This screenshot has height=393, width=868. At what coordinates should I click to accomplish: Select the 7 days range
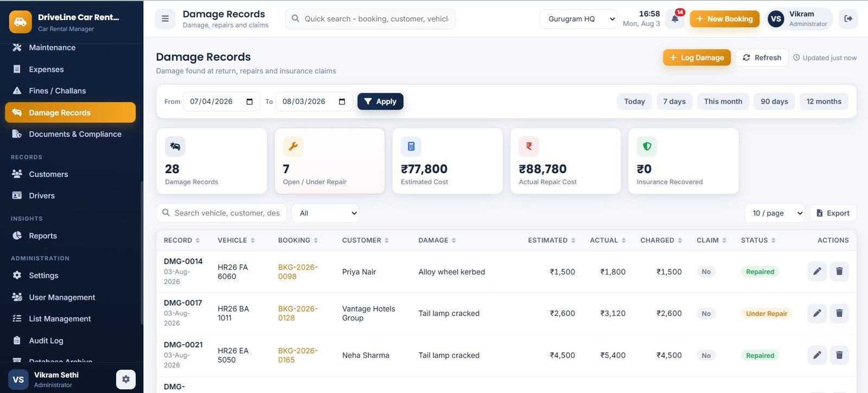coord(674,102)
